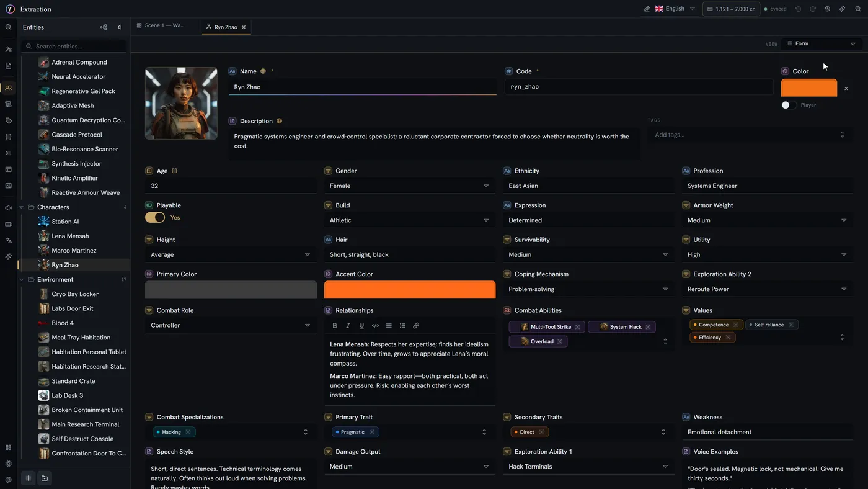Open the Combat Role dropdown
This screenshot has width=868, height=489.
click(x=231, y=325)
